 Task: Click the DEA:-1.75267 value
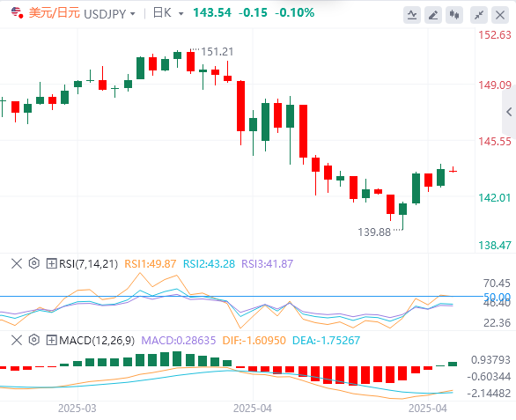326,341
